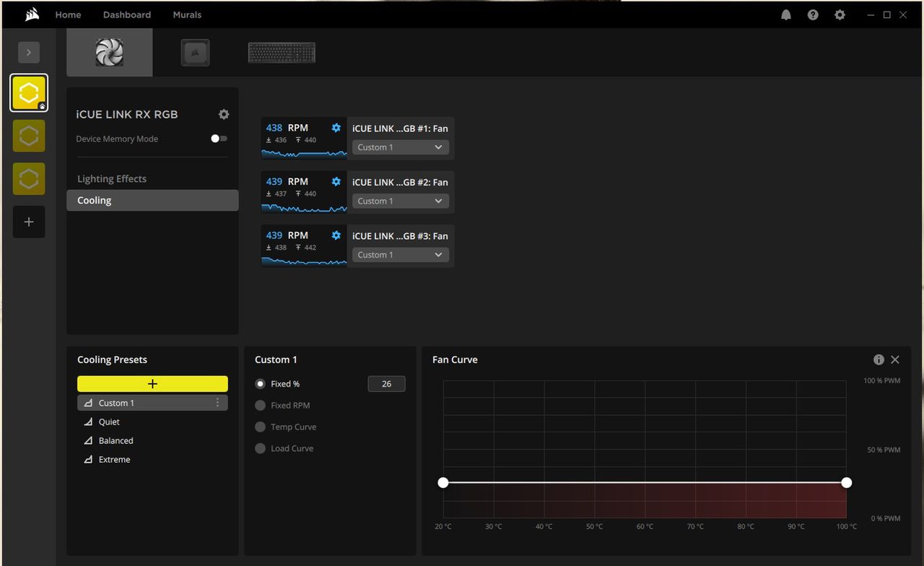Click the Corsair sails logo
Screen dimensions: 924x566
coord(31,14)
